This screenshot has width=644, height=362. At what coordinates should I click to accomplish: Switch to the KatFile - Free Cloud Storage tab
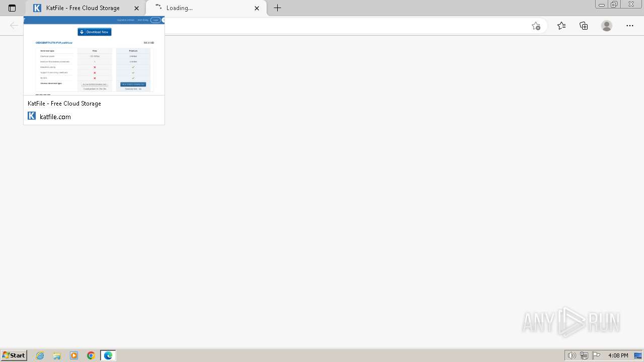point(86,8)
